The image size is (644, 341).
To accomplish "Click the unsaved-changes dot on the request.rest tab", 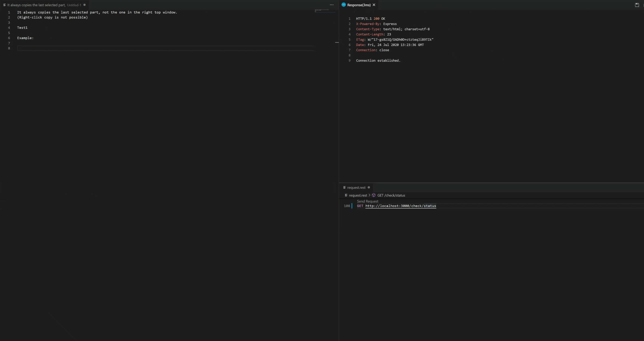I will [x=369, y=187].
